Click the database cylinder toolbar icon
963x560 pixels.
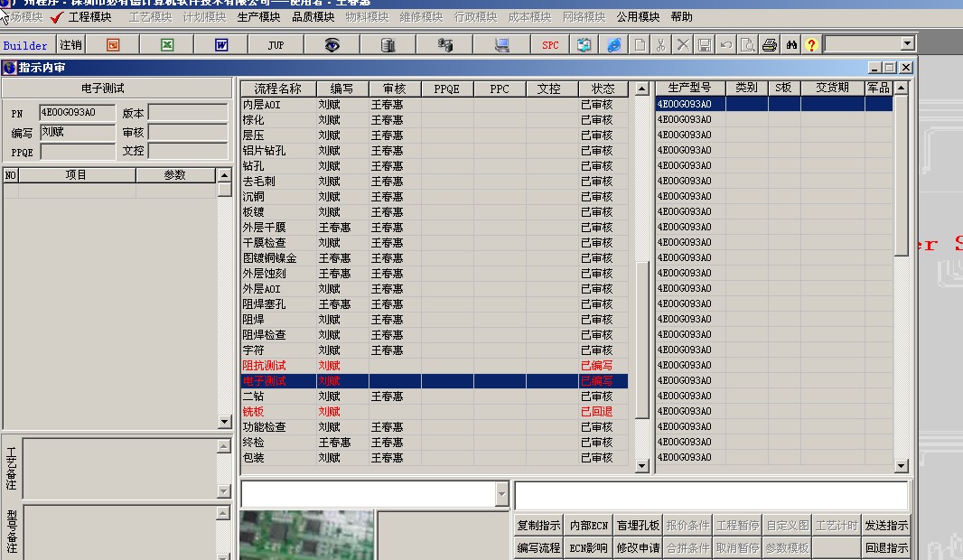(x=388, y=45)
